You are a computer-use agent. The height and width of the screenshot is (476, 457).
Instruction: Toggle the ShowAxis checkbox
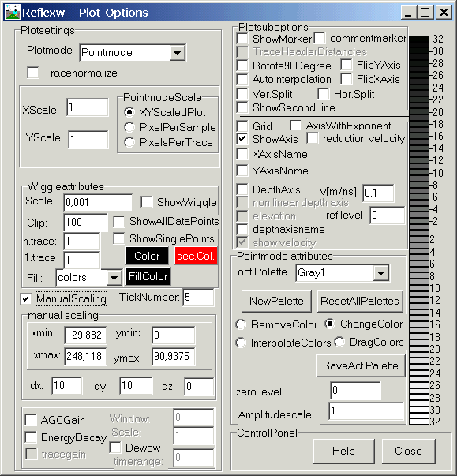242,139
